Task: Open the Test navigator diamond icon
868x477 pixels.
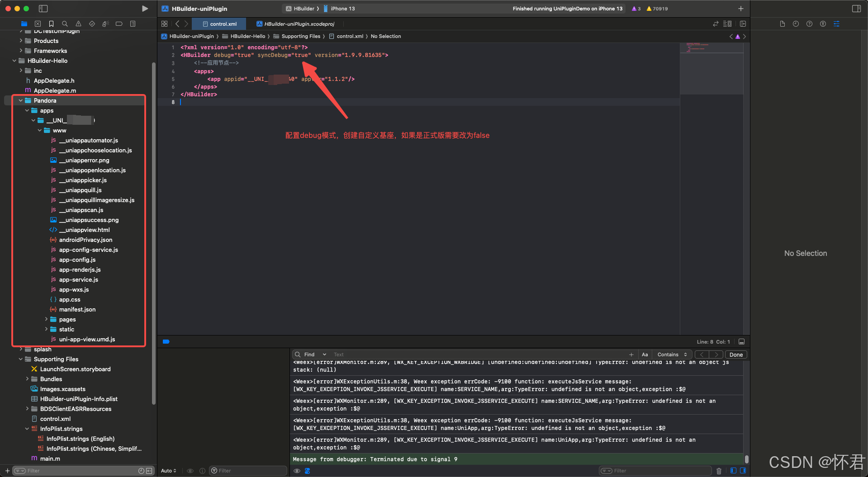Action: pos(92,24)
